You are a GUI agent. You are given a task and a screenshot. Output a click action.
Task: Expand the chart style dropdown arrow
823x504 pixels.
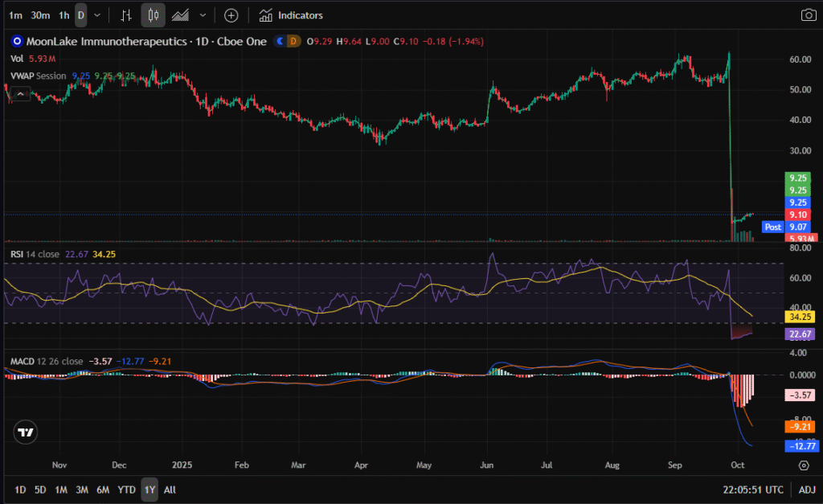(203, 15)
